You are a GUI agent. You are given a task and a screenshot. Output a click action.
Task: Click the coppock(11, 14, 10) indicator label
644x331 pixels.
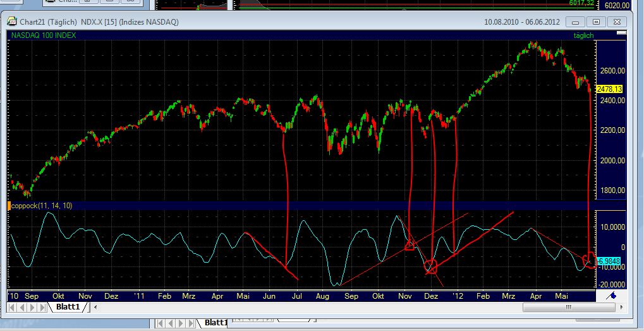coord(42,206)
